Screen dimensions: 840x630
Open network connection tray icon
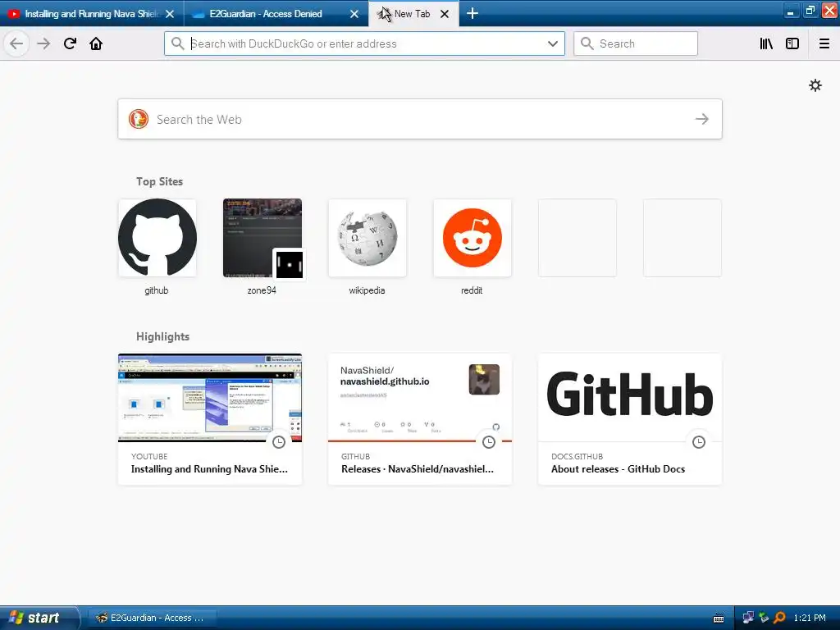coord(748,618)
